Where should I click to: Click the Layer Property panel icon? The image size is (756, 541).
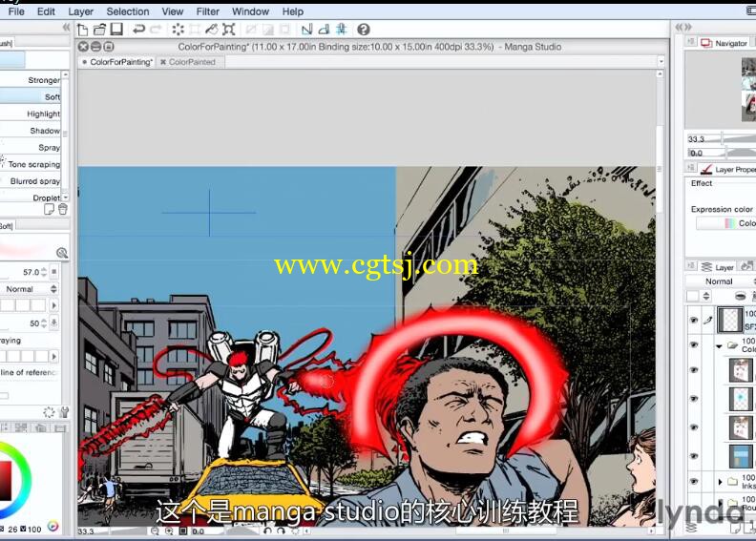pos(706,169)
